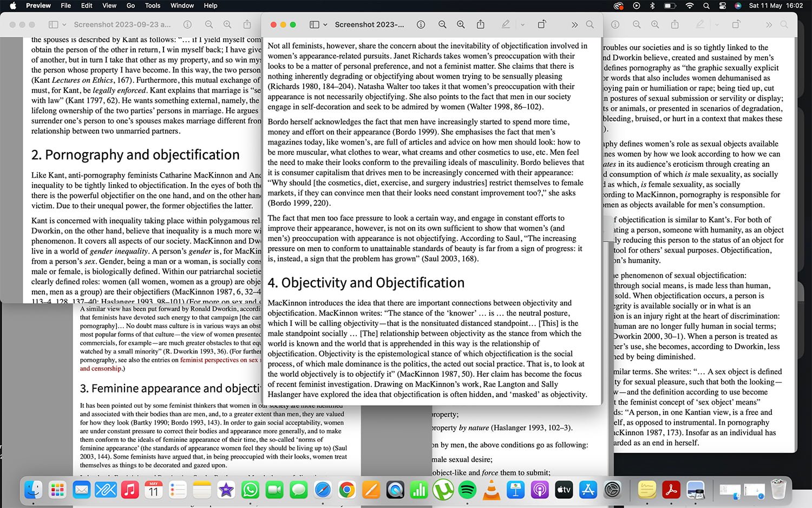The width and height of the screenshot is (812, 508).
Task: Open the Tools menu
Action: [152, 5]
